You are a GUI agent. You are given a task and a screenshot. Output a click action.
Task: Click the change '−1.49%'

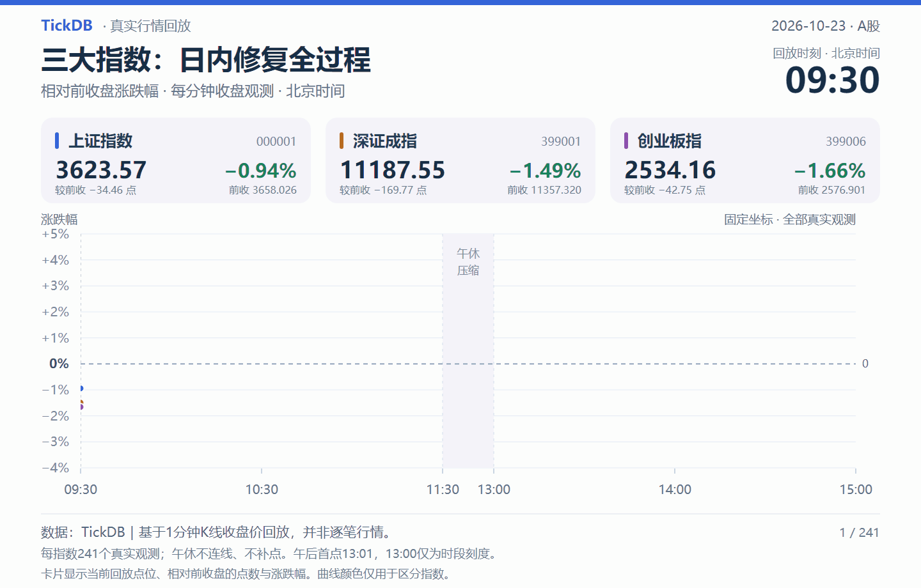[x=546, y=171]
